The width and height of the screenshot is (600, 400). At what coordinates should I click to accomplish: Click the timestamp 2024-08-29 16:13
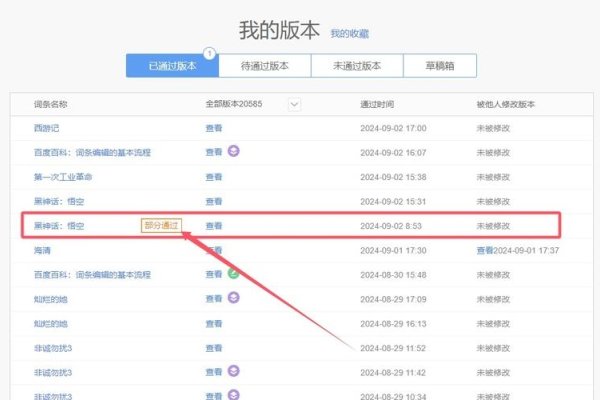click(393, 324)
